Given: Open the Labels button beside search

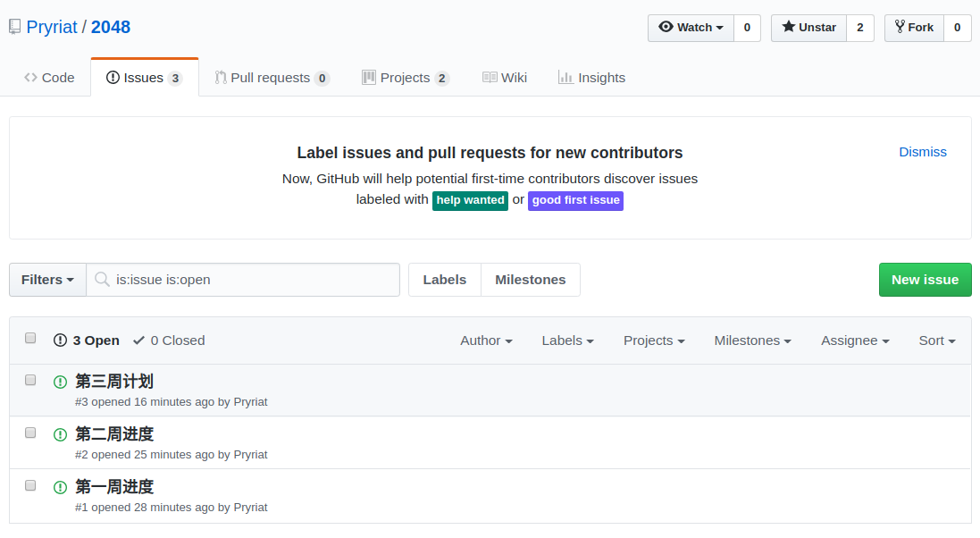Looking at the screenshot, I should [x=444, y=280].
